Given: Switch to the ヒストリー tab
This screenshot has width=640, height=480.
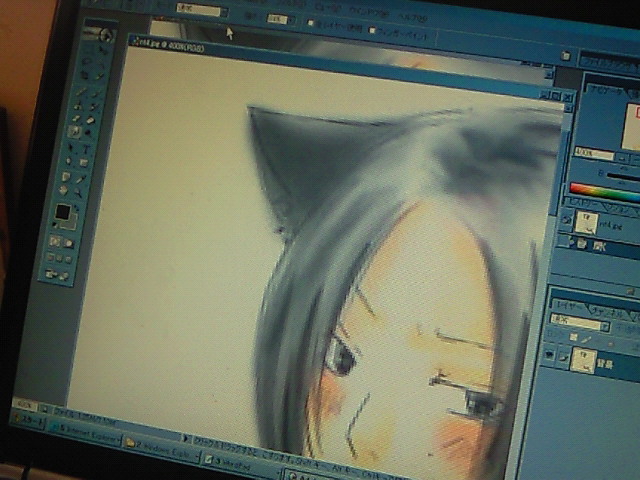Looking at the screenshot, I should pyautogui.click(x=584, y=203).
